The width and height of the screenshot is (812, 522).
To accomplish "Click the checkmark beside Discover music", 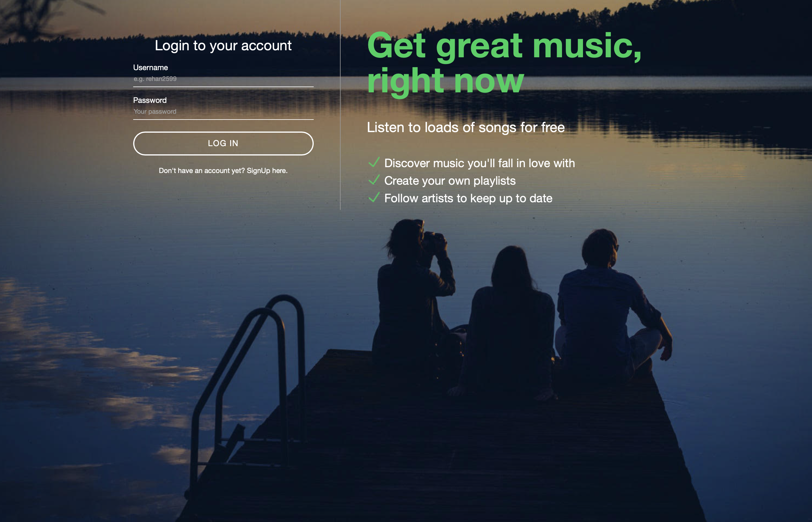I will (x=374, y=163).
